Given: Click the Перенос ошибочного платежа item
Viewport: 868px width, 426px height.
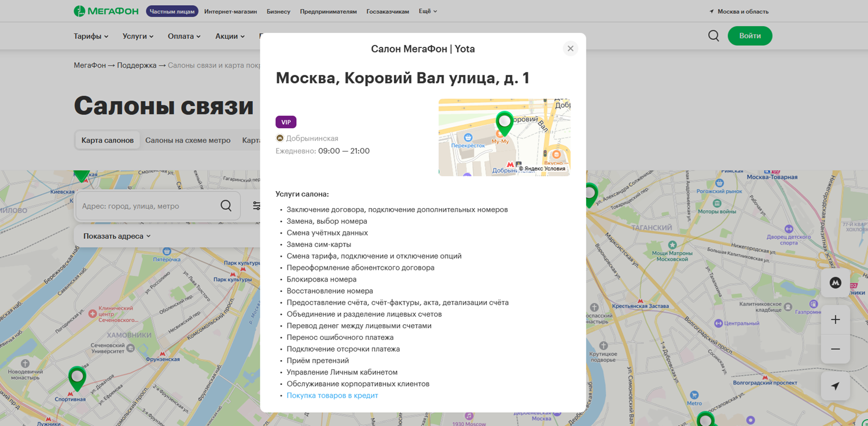Looking at the screenshot, I should point(340,338).
